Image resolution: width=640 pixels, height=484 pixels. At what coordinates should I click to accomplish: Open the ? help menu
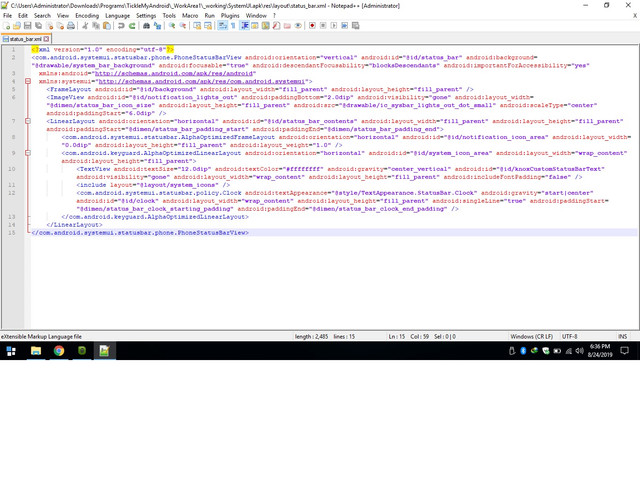pos(274,16)
